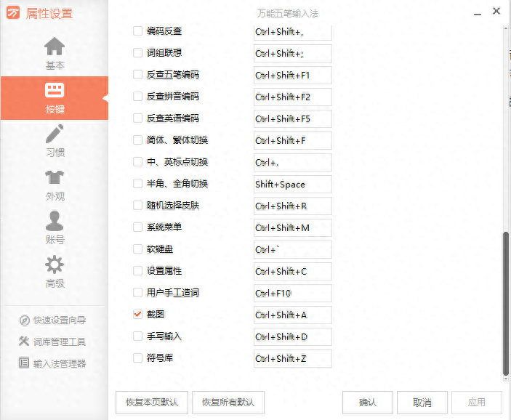511x420 pixels.
Task: Close the 属性设置 window
Action: tap(496, 11)
